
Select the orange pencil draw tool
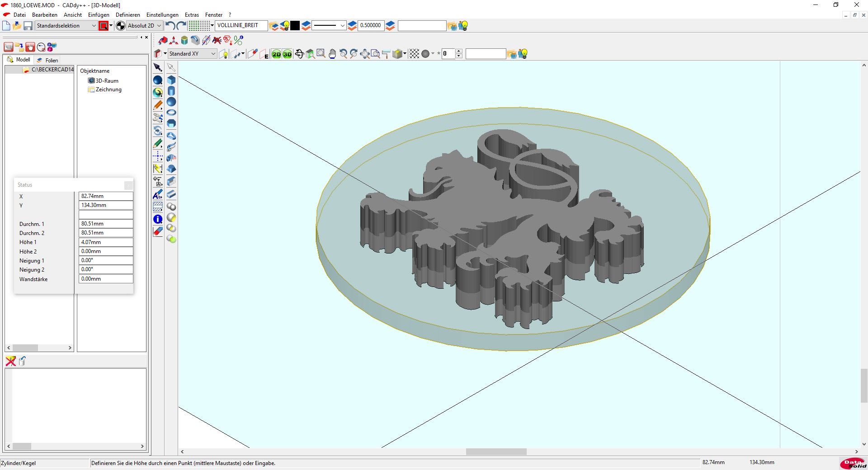(158, 105)
